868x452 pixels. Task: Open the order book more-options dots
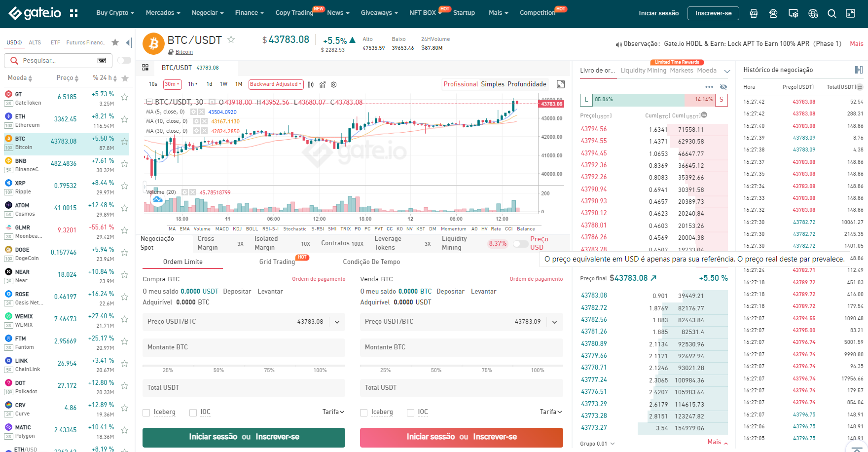coord(709,87)
